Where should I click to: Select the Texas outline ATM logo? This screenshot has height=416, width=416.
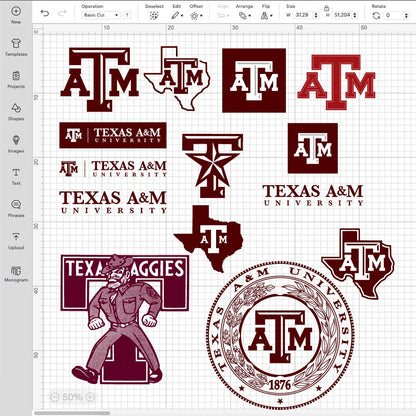(177, 78)
